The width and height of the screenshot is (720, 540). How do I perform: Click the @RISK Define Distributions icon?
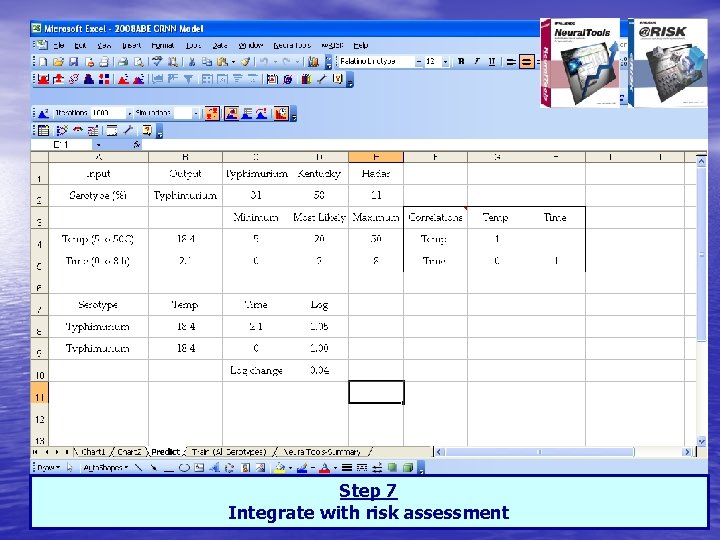tap(44, 79)
